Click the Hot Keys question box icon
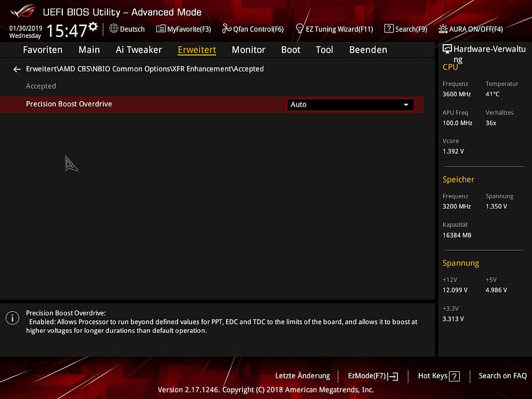The width and height of the screenshot is (532, 399). point(454,376)
